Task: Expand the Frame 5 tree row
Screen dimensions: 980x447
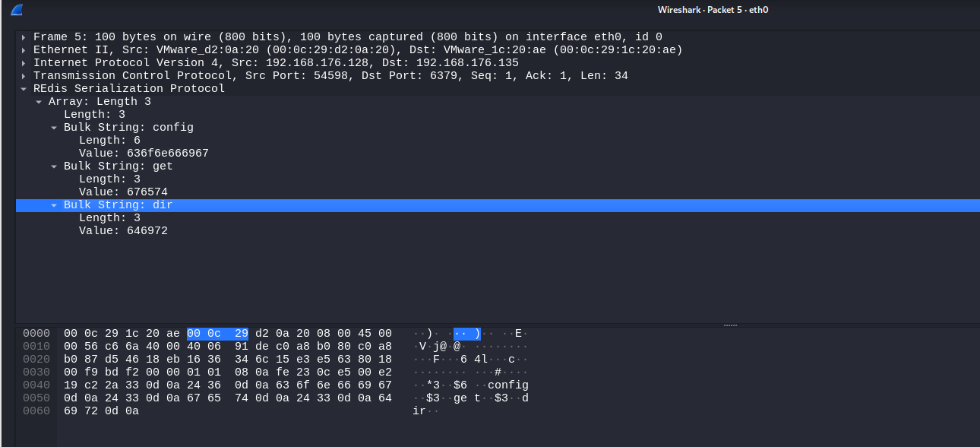Action: (x=24, y=37)
